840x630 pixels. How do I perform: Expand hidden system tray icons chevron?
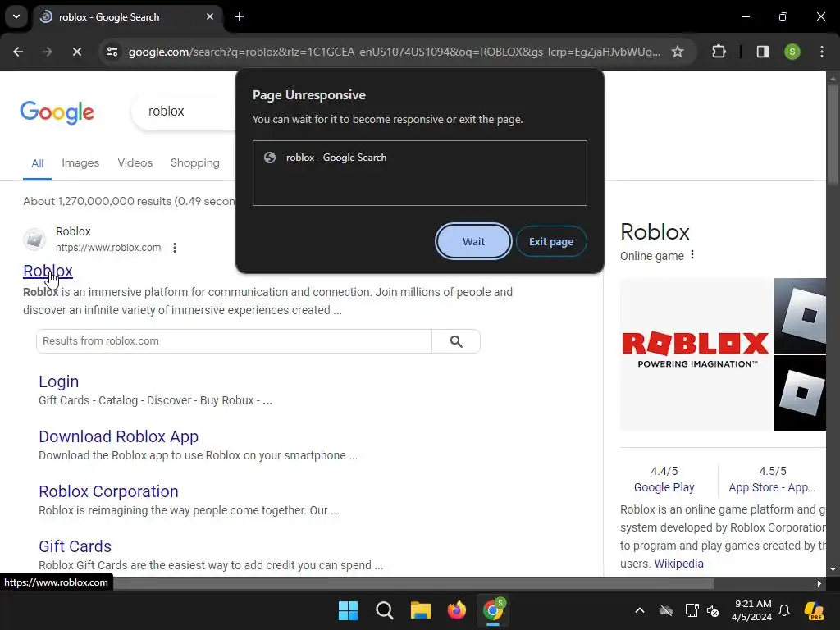click(640, 610)
